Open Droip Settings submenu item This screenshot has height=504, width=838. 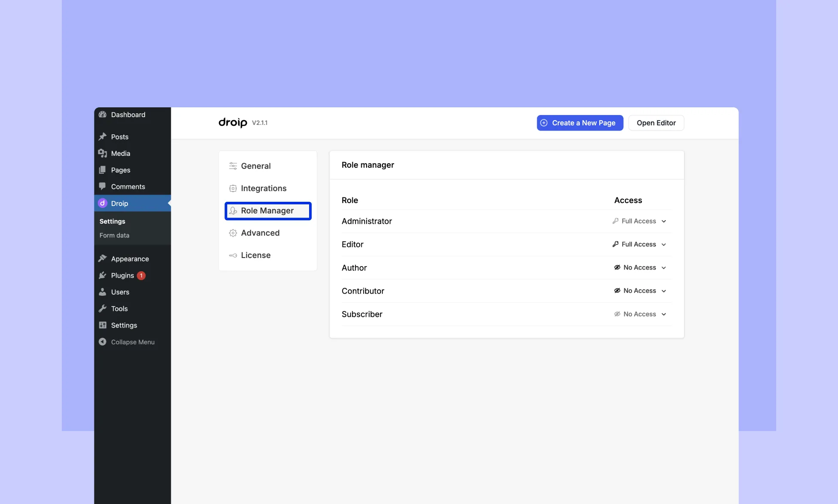click(112, 221)
